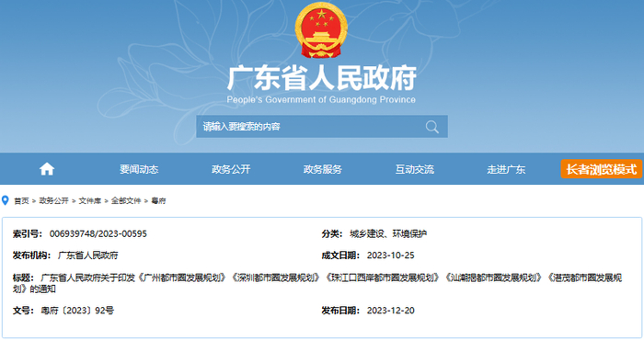
Task: Click the national emblem logo
Action: (x=321, y=30)
